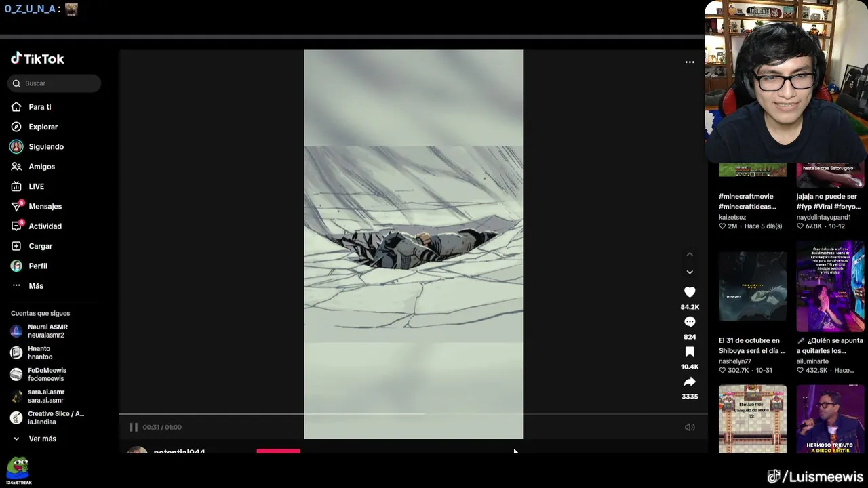The height and width of the screenshot is (488, 868).
Task: Open the Satoru gojo video thumbnail
Action: coord(831,175)
